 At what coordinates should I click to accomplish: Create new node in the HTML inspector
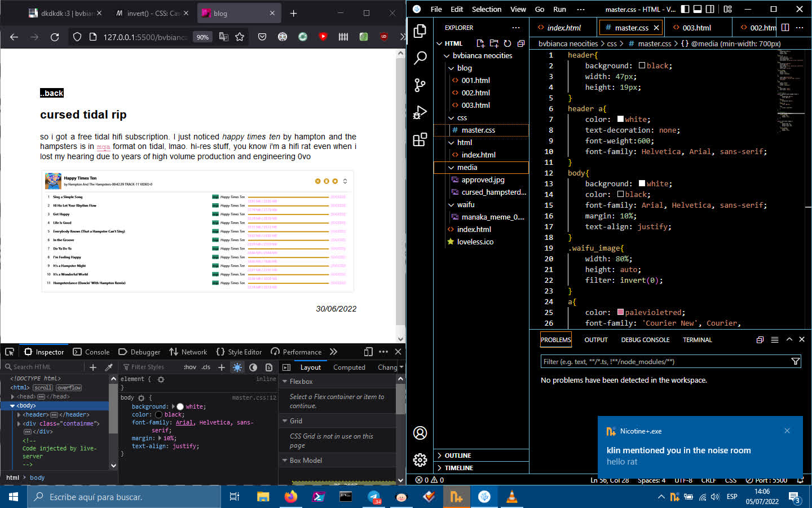[x=93, y=367]
